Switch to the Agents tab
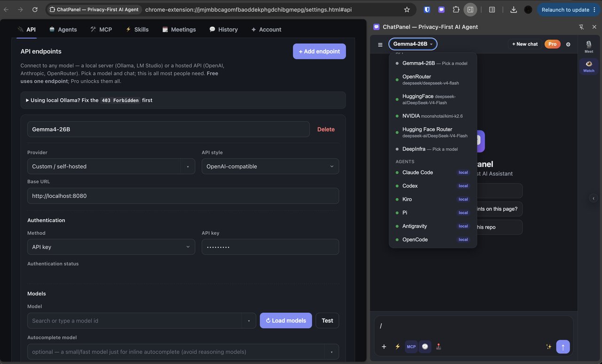The height and width of the screenshot is (364, 602). tap(63, 29)
